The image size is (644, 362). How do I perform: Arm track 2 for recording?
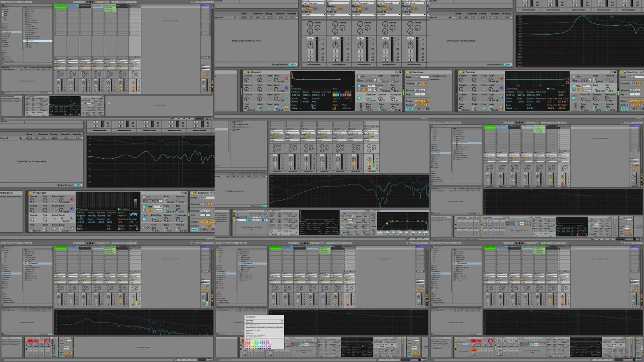click(x=335, y=60)
